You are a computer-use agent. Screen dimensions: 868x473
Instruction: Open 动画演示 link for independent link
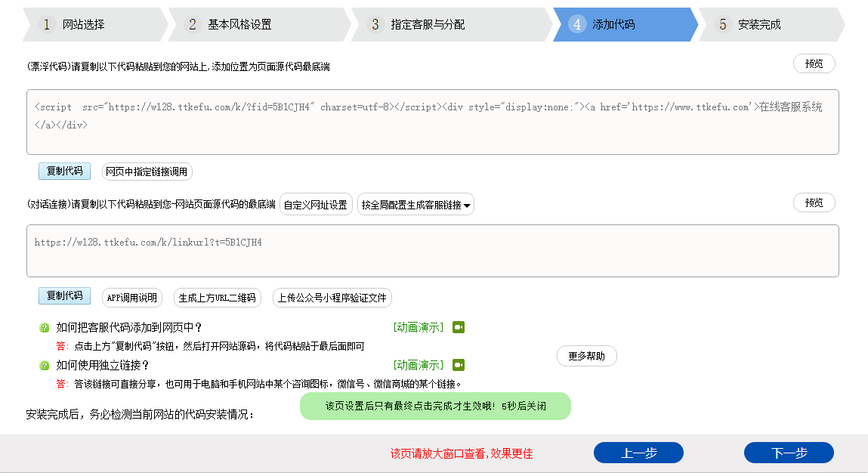419,365
